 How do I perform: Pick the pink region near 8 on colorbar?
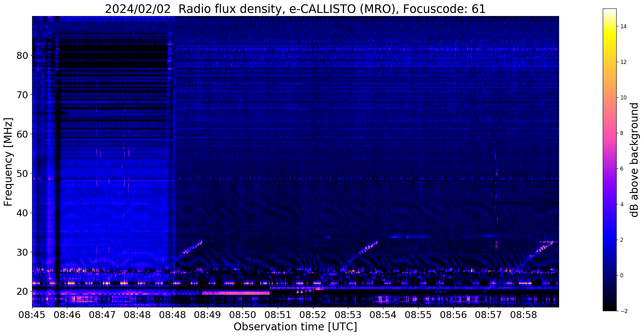[x=609, y=133]
